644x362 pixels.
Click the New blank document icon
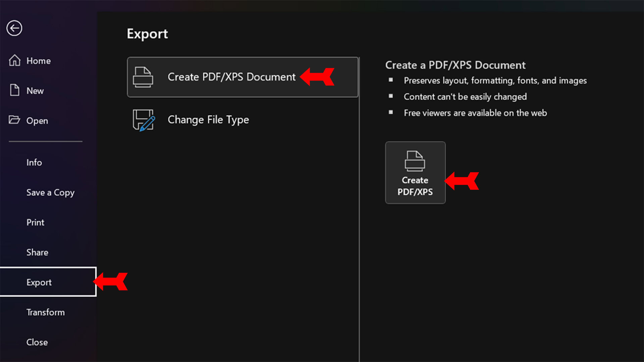tap(14, 90)
